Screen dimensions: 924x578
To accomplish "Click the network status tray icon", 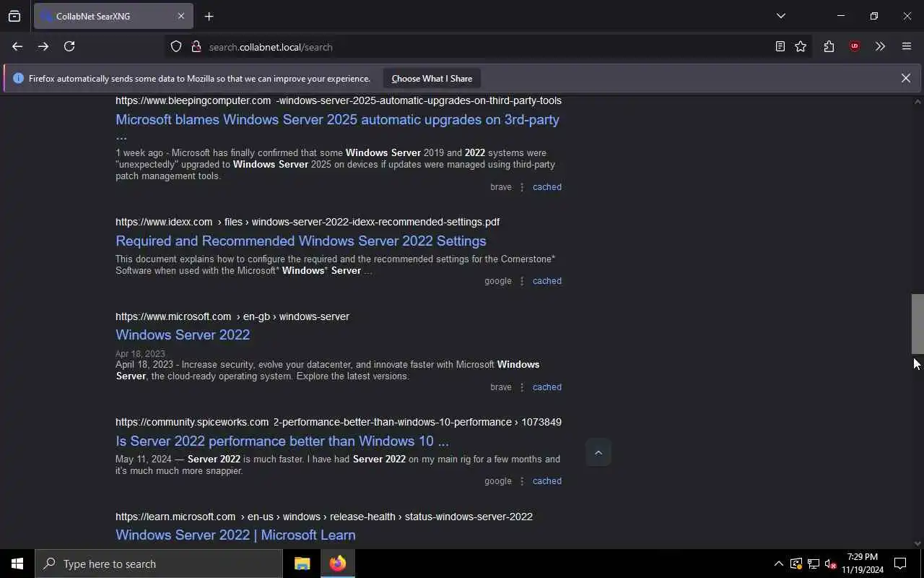I will point(814,564).
